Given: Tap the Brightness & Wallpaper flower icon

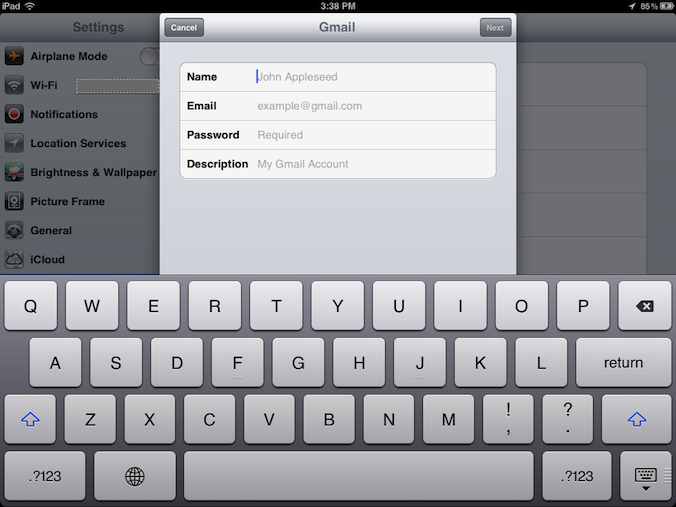Looking at the screenshot, I should click(14, 172).
